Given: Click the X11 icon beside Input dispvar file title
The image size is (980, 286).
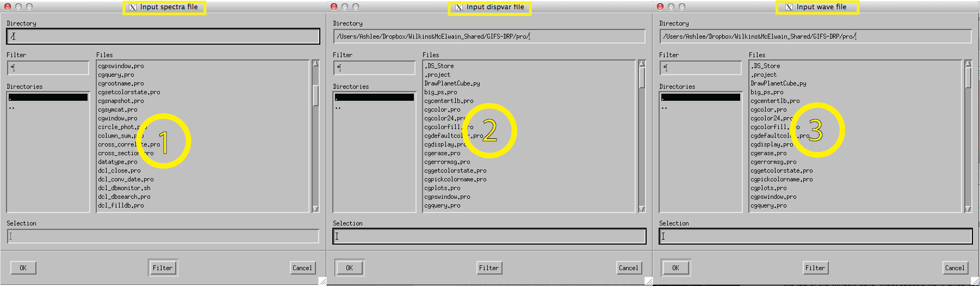Looking at the screenshot, I should 459,7.
